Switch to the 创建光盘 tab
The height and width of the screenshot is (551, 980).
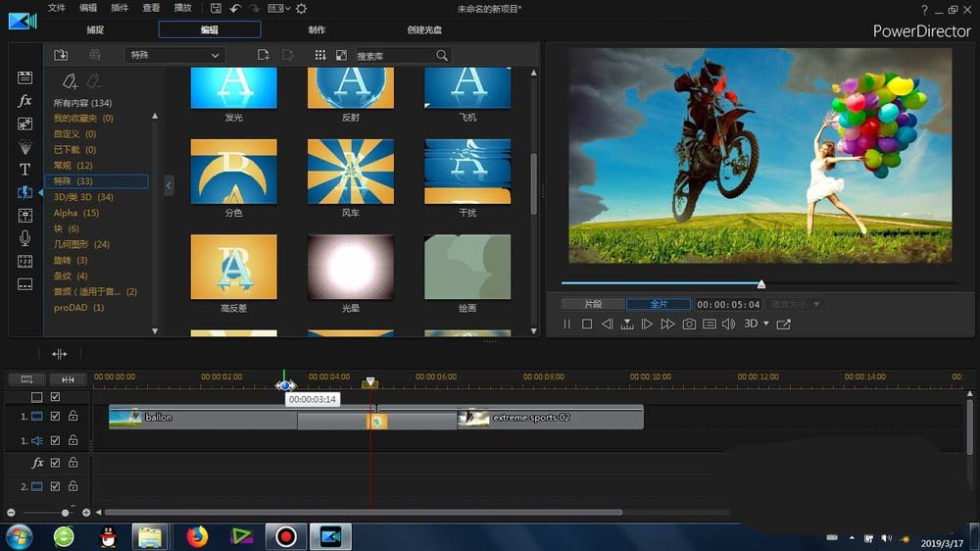pos(424,29)
